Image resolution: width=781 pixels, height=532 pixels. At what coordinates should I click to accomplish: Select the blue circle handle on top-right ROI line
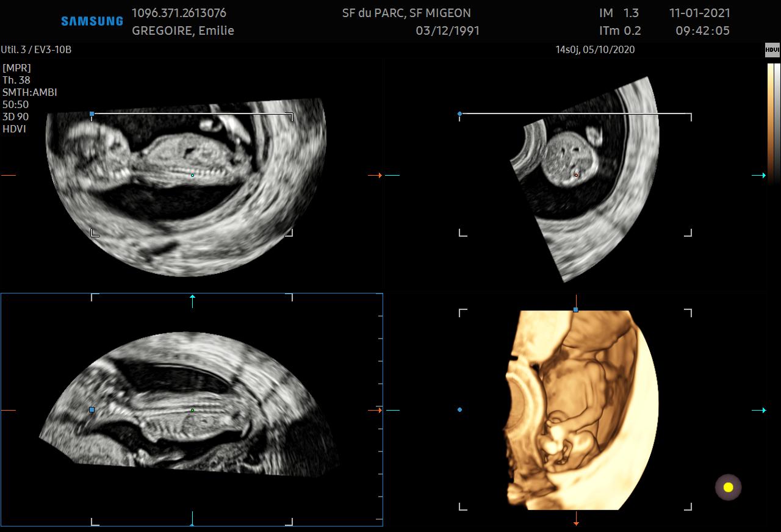point(460,114)
